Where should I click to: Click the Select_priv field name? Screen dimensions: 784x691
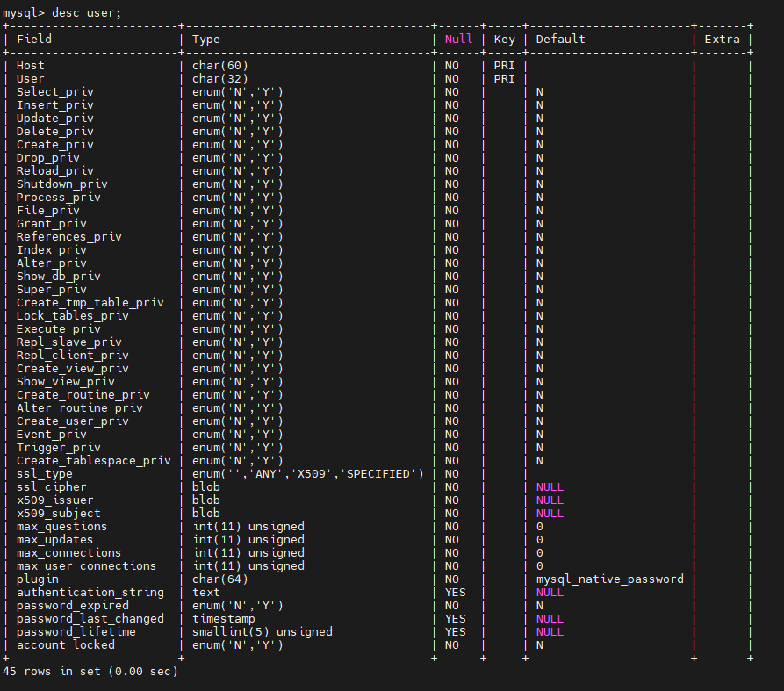[x=55, y=92]
